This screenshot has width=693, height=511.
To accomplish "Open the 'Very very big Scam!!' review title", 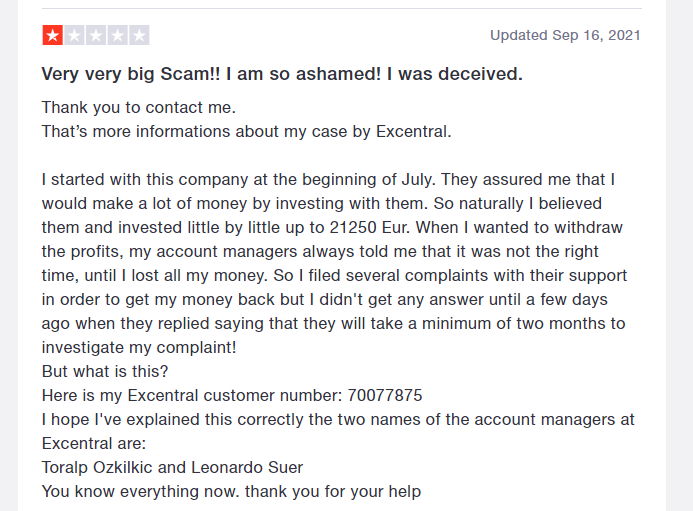I will [x=281, y=74].
